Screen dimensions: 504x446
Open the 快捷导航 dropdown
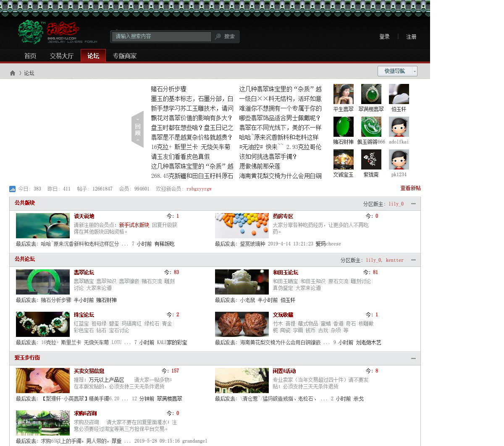pyautogui.click(x=397, y=71)
